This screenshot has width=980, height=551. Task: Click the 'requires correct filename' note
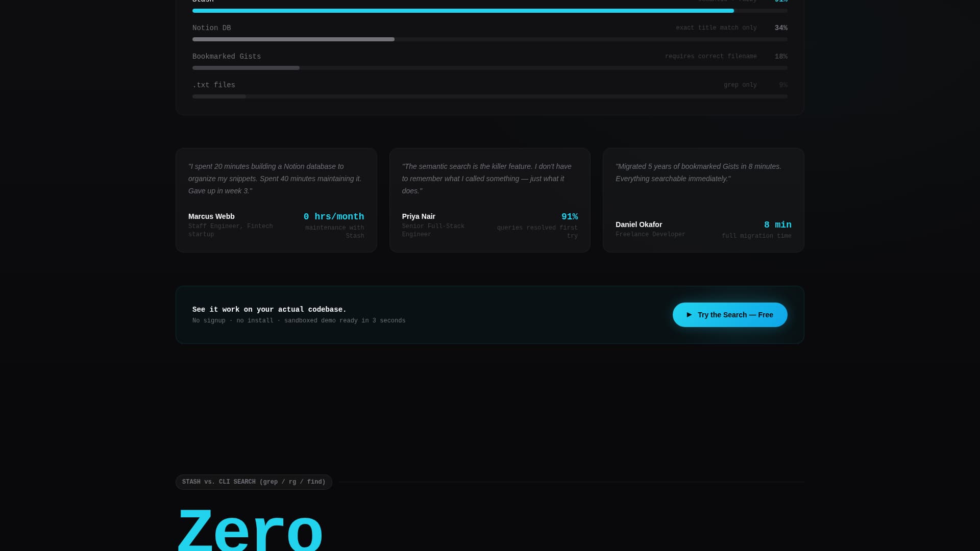tap(710, 57)
